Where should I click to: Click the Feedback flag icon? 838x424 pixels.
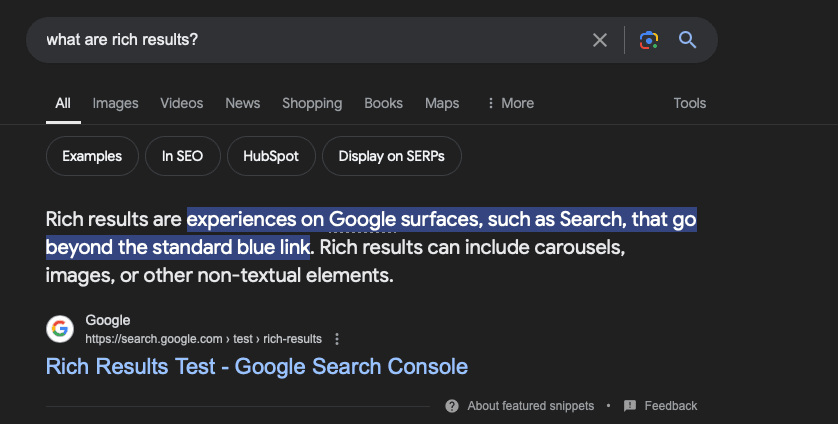[x=630, y=406]
